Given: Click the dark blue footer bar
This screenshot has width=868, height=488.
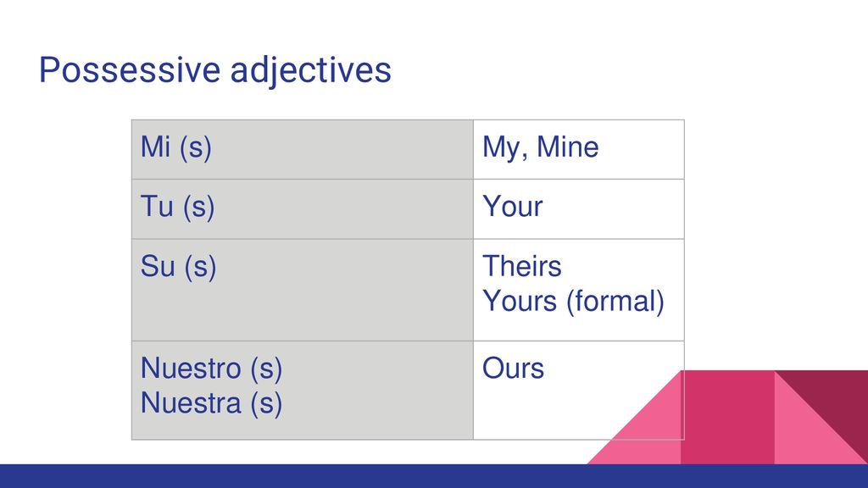Looking at the screenshot, I should click(434, 476).
